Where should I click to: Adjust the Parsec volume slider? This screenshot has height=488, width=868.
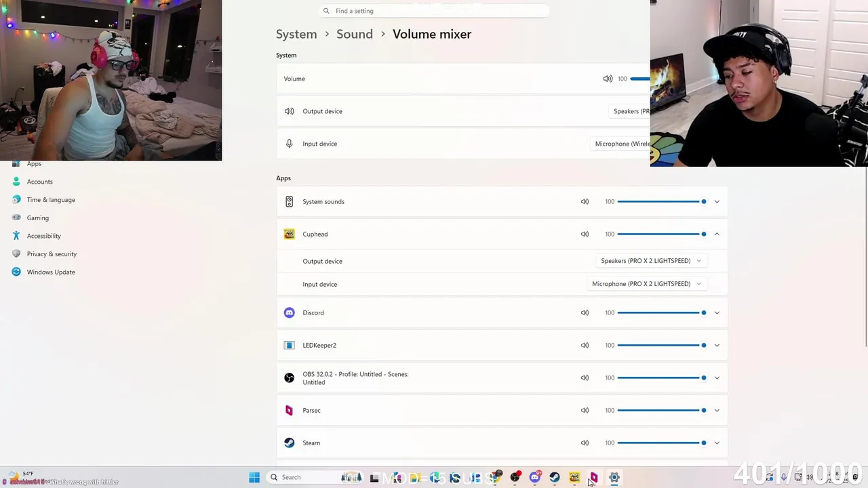662,410
